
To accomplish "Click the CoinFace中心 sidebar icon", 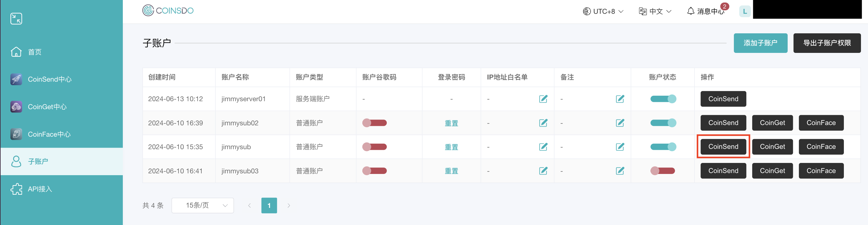I will (x=16, y=134).
